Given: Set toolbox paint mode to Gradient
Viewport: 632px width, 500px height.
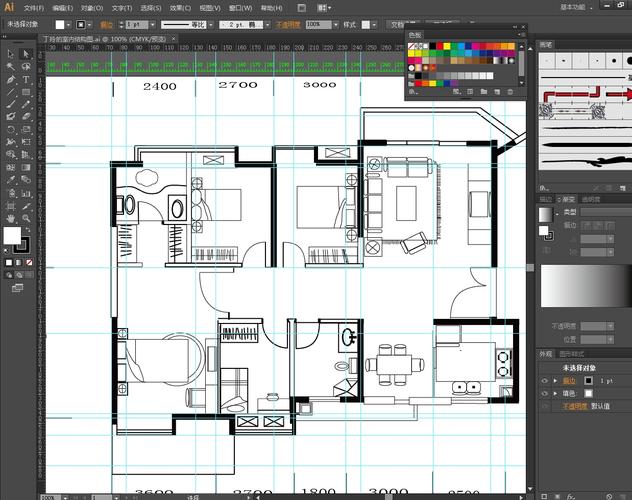Looking at the screenshot, I should click(x=19, y=263).
